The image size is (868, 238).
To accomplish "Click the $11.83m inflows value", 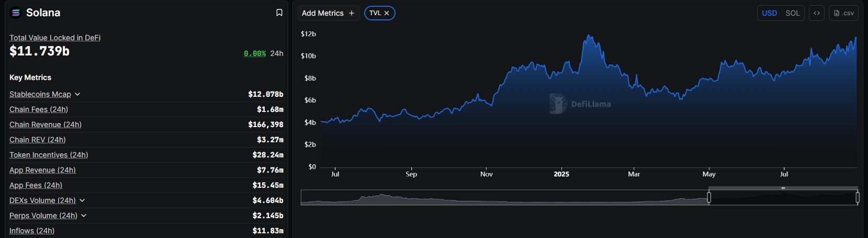I will [268, 231].
